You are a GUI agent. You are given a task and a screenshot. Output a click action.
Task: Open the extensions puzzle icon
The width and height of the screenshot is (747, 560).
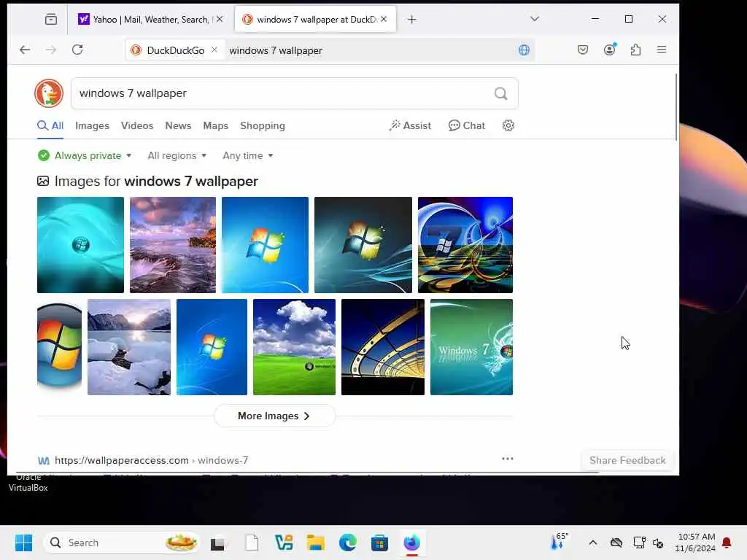pyautogui.click(x=635, y=50)
